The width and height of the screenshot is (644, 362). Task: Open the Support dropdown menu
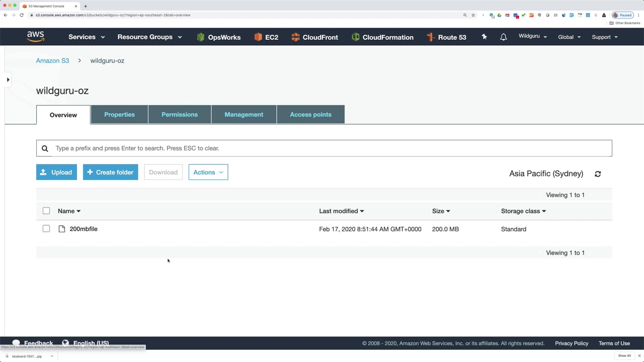[605, 37]
